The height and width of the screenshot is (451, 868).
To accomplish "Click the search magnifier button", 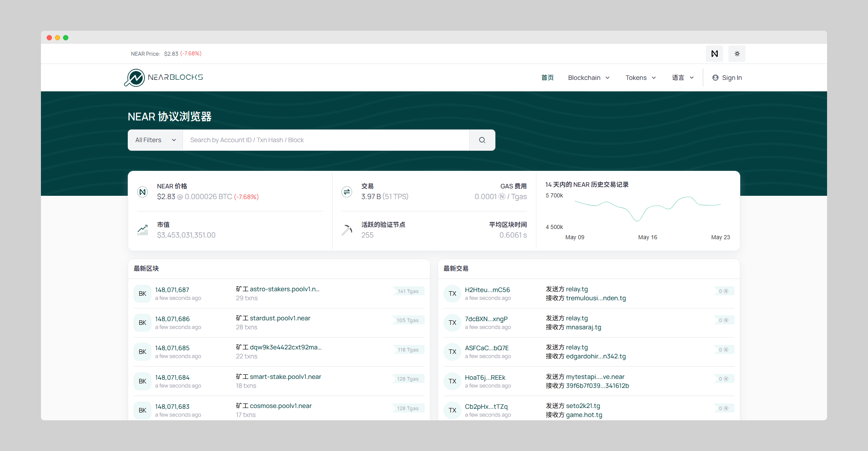I will [482, 140].
